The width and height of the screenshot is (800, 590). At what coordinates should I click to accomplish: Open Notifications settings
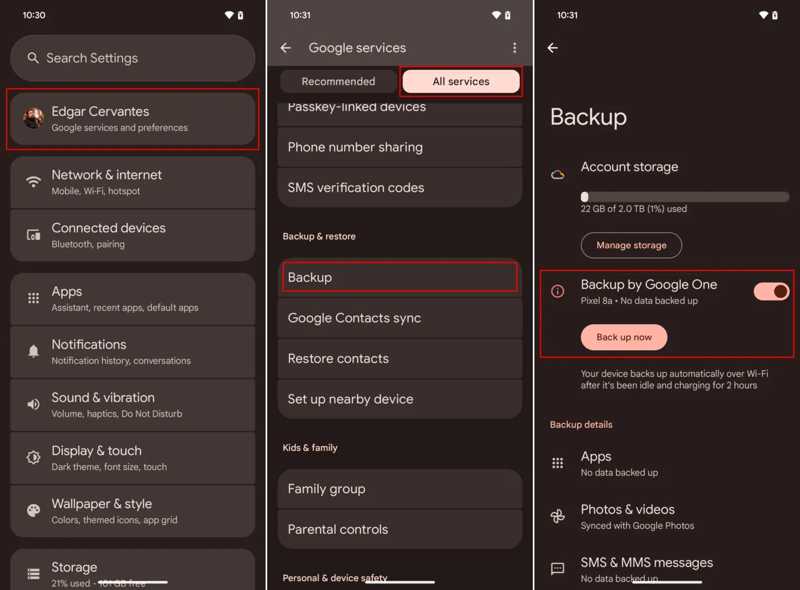(x=133, y=352)
